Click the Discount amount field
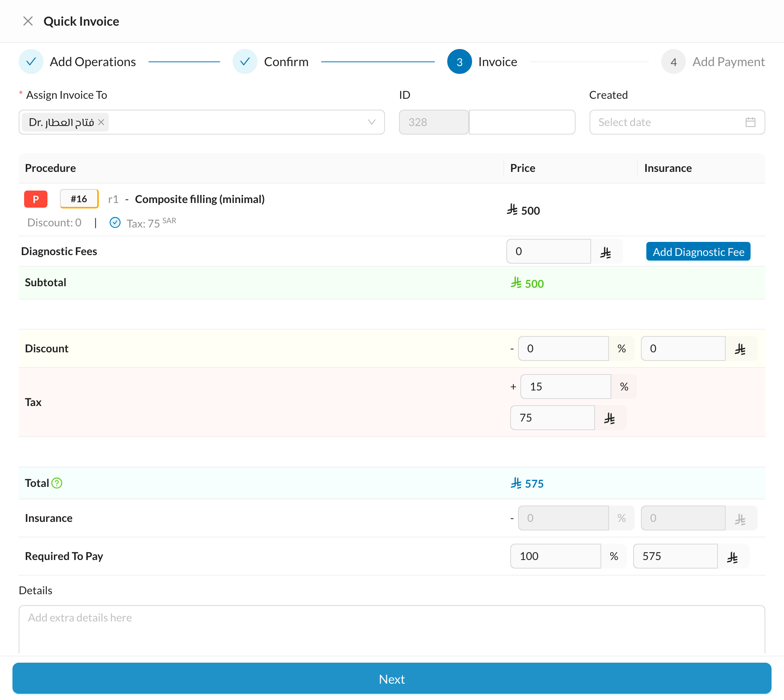The image size is (784, 700). (683, 348)
